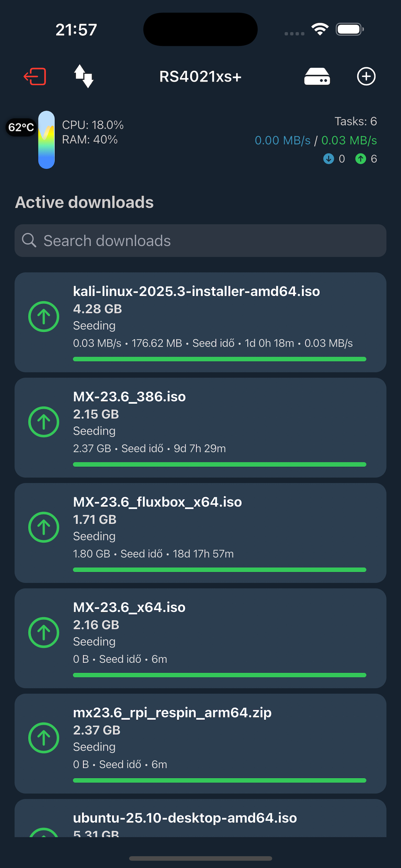Screen dimensions: 401x868
Task: Tap the green upload counter showing 6
Action: click(x=366, y=159)
